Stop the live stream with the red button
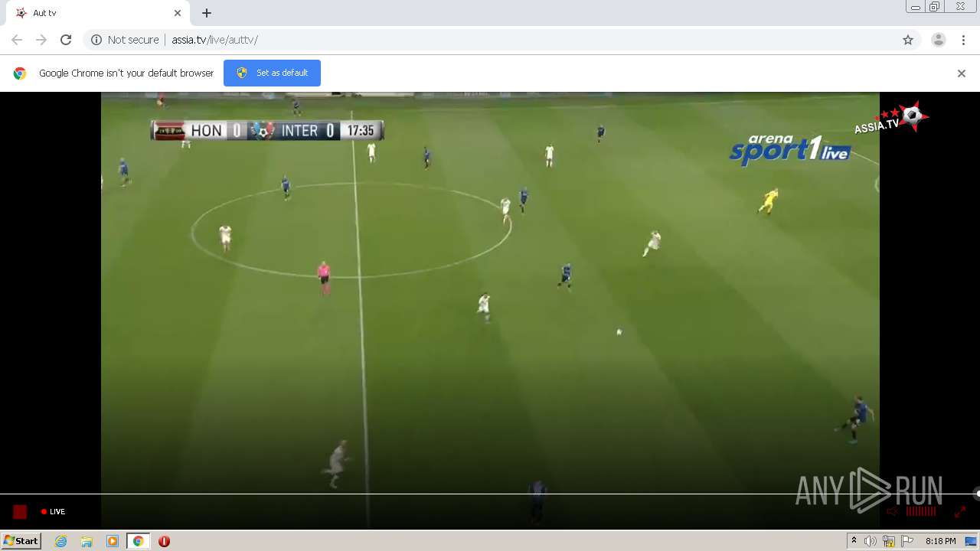The image size is (980, 551). (x=20, y=512)
